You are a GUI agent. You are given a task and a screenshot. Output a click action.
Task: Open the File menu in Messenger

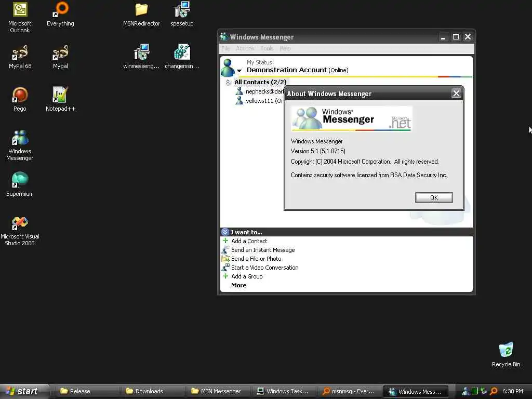225,48
